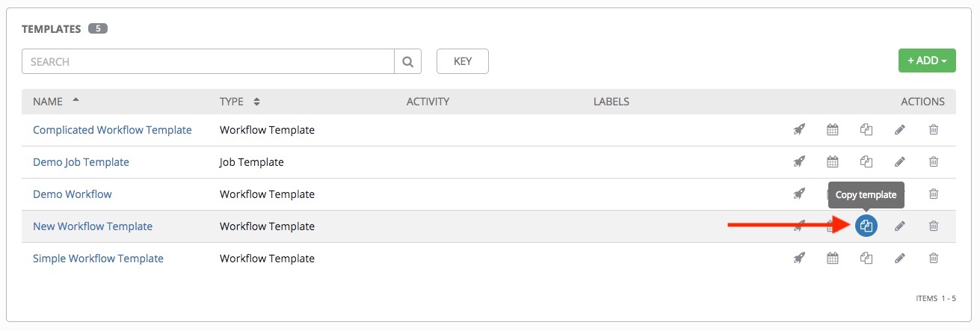Launch the Complicated Workflow Template rocket icon
This screenshot has width=980, height=331.
click(x=799, y=130)
